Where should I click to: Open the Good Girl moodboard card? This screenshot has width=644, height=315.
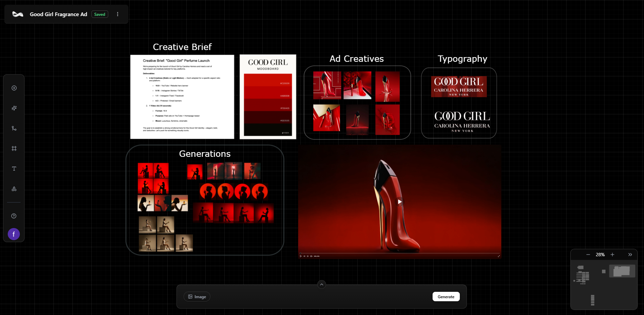click(268, 97)
